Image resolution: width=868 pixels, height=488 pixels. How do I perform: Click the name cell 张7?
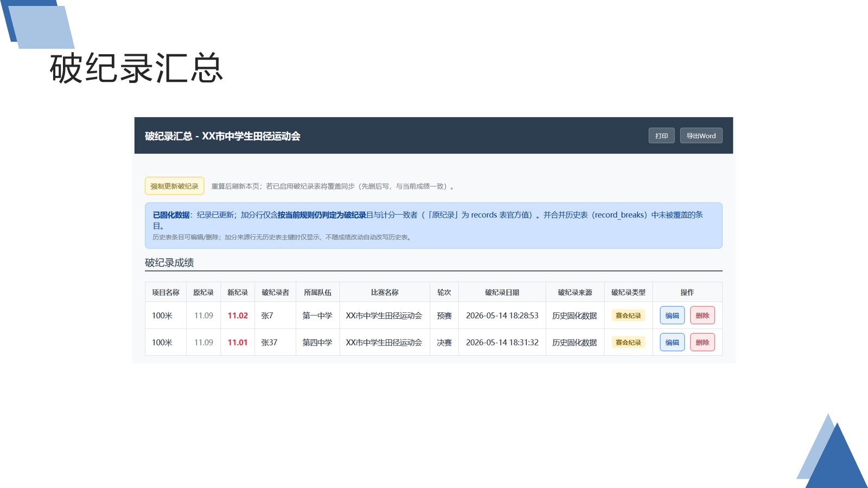267,316
